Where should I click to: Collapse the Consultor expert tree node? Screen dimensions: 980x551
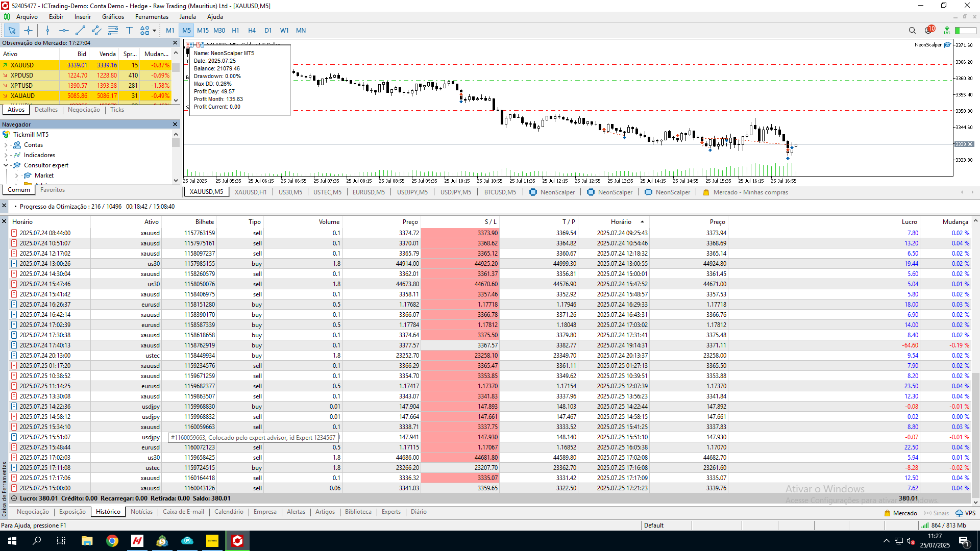6,165
